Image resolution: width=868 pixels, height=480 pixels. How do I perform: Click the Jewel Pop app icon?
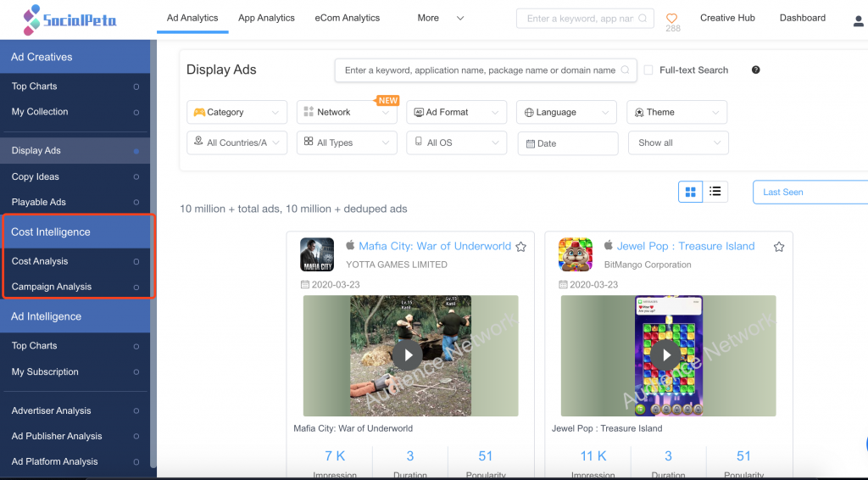pos(576,254)
